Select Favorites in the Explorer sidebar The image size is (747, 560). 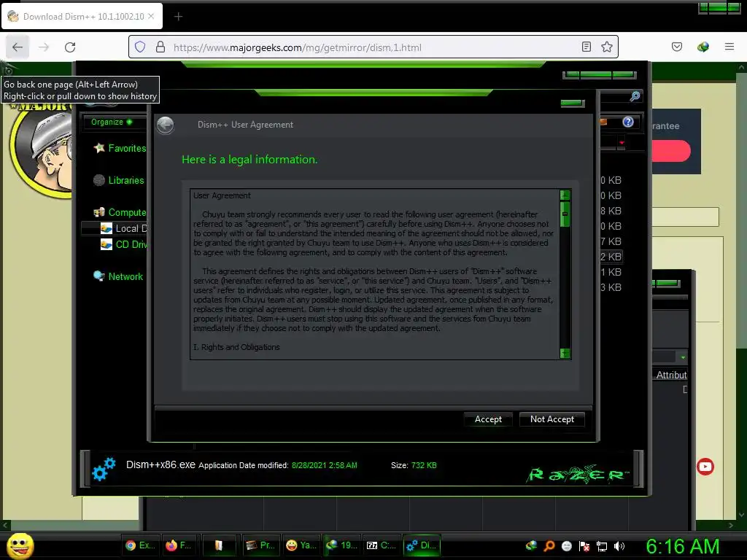127,148
